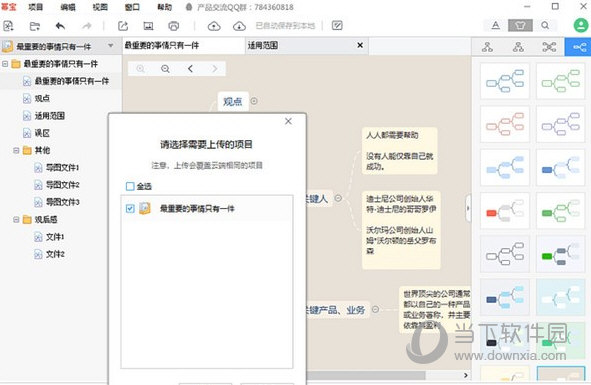
Task: Select the first structure layout tab icon
Action: (487, 47)
